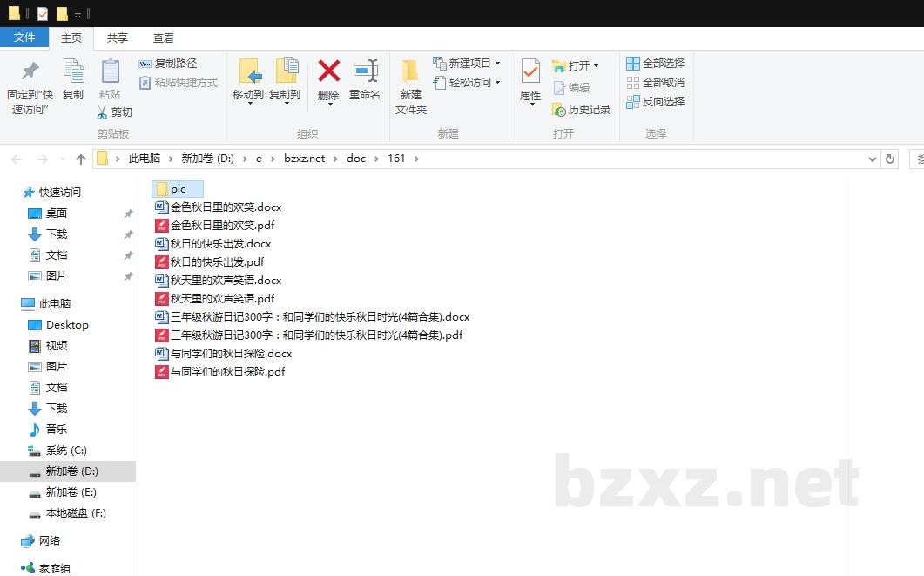Click the Rename (重命名) ribbon icon
Screen dimensions: 924x576
[x=365, y=71]
